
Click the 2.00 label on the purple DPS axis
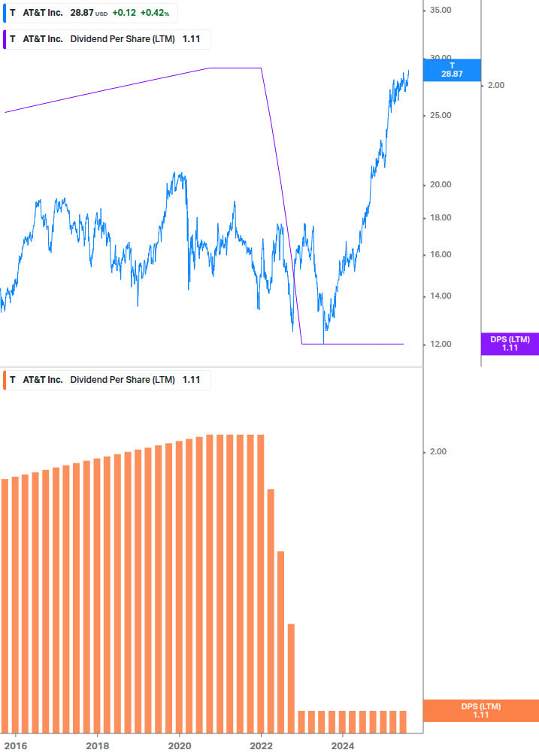[496, 85]
